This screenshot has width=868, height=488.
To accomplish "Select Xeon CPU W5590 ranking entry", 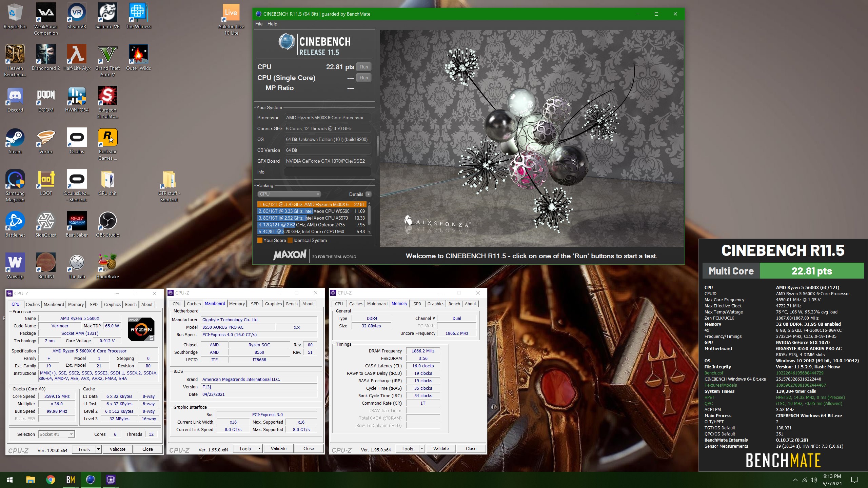I will 312,211.
